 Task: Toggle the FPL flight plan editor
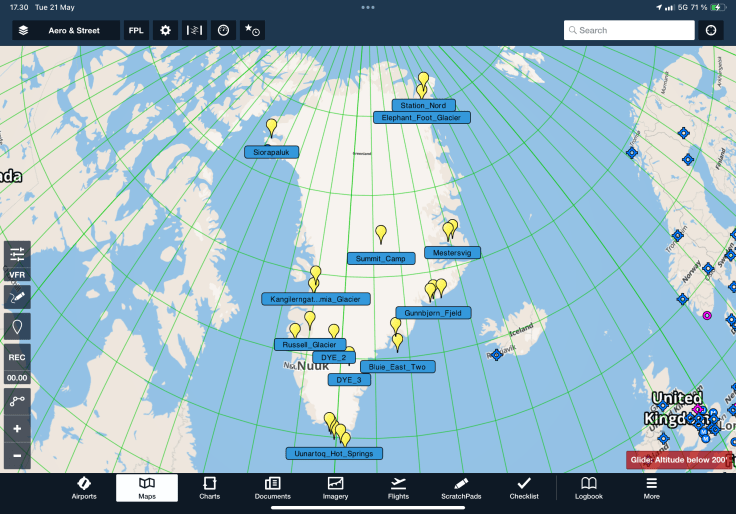click(136, 30)
